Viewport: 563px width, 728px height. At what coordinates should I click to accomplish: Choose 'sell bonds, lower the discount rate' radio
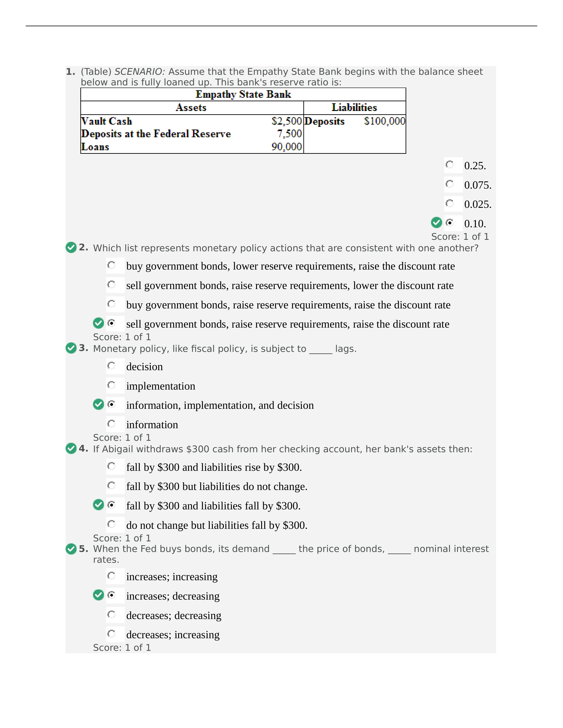(111, 285)
